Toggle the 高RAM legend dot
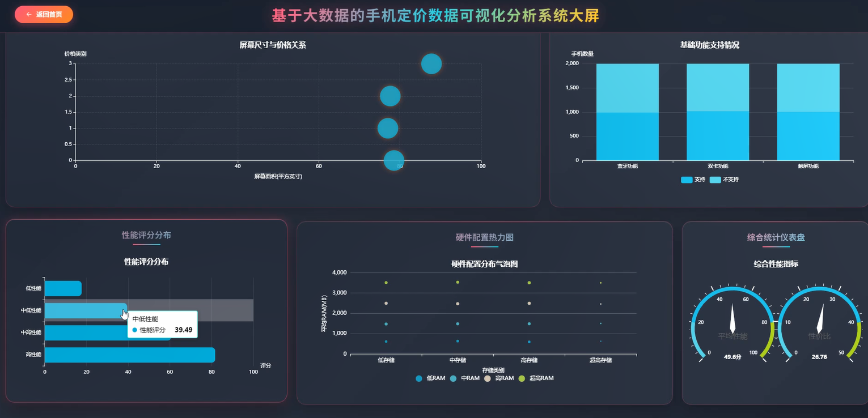 [x=487, y=378]
